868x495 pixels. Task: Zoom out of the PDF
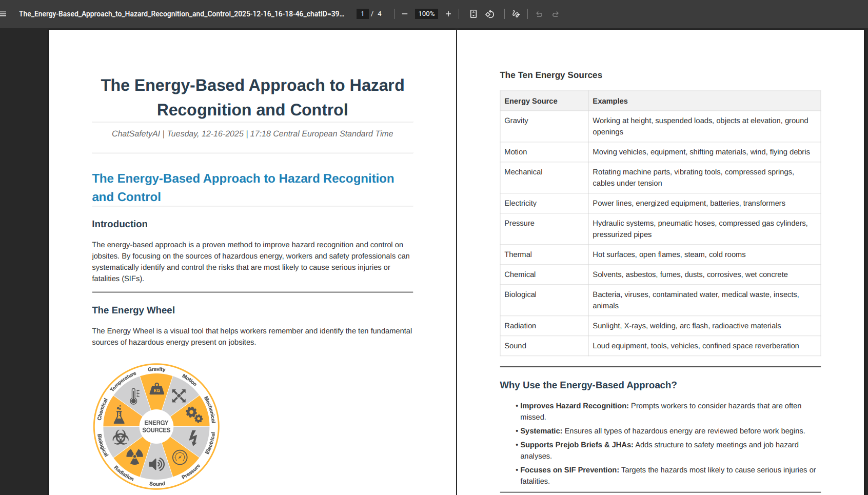coord(405,14)
